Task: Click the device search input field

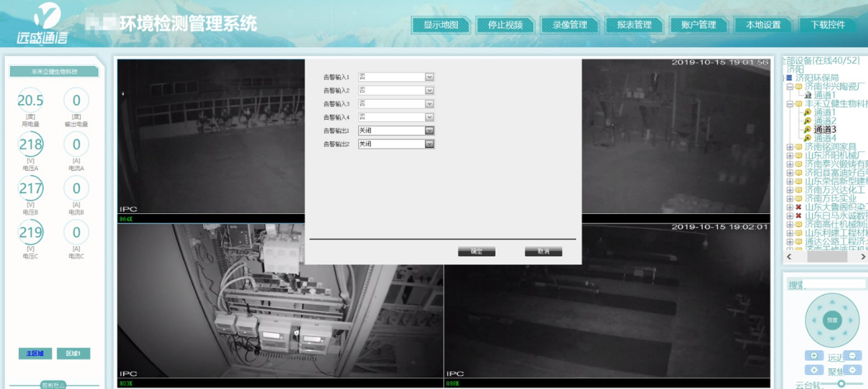Action: pyautogui.click(x=835, y=285)
